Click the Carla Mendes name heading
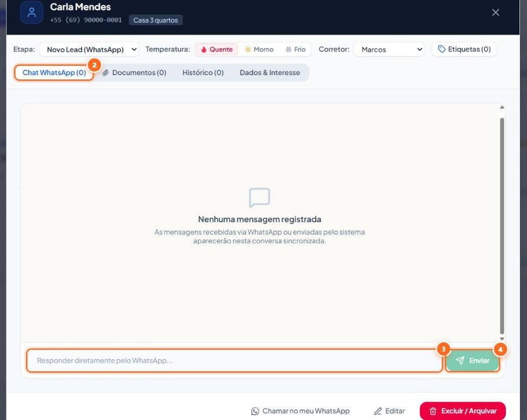Viewport: 527px width, 420px height. point(81,6)
